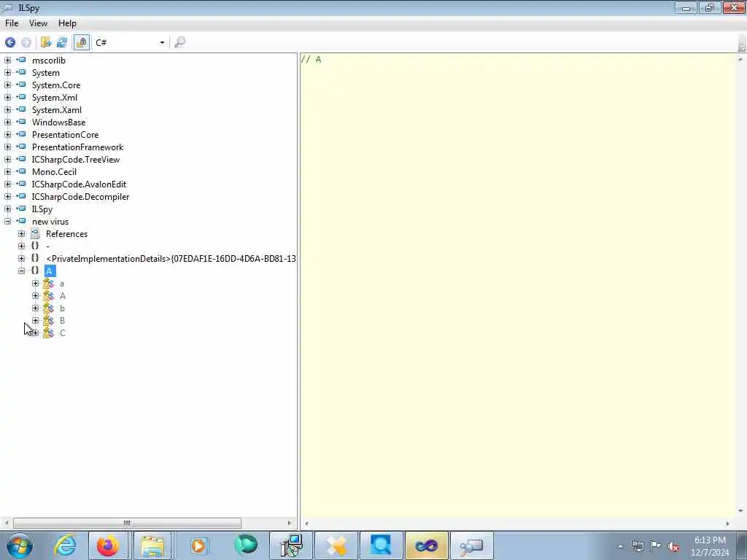Image resolution: width=747 pixels, height=560 pixels.
Task: Click the Reload assemblies icon
Action: click(62, 42)
